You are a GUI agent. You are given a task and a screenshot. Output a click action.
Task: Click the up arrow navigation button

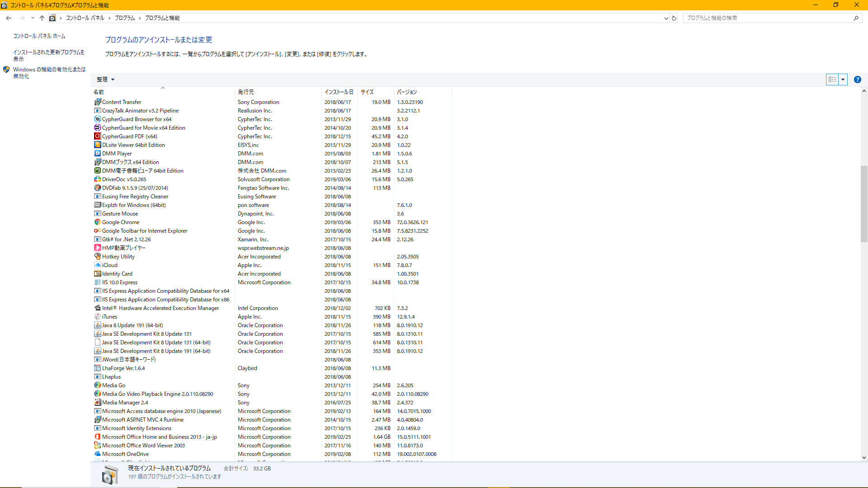[42, 18]
